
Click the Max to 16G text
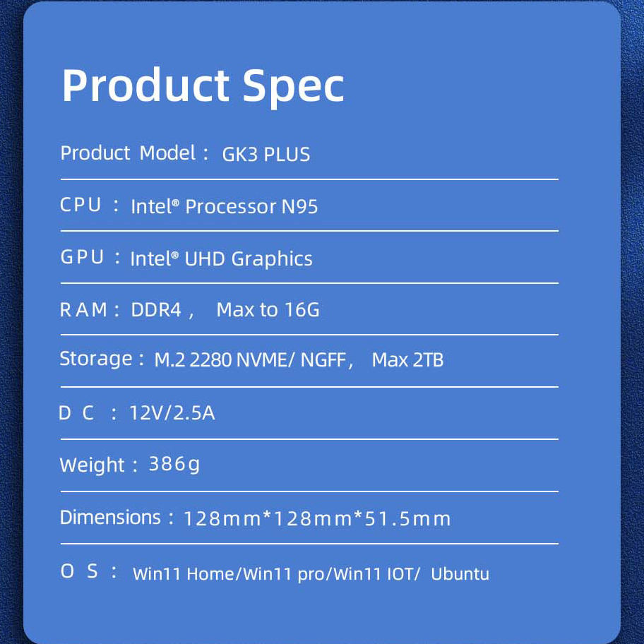pos(268,310)
